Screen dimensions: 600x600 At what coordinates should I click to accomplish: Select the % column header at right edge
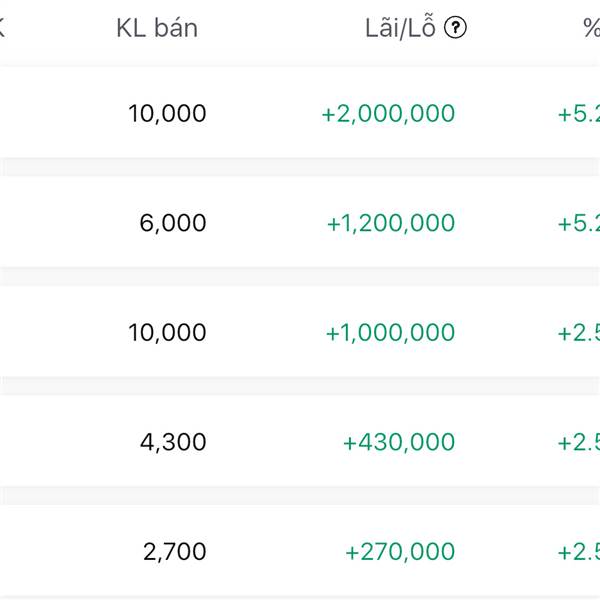(591, 29)
